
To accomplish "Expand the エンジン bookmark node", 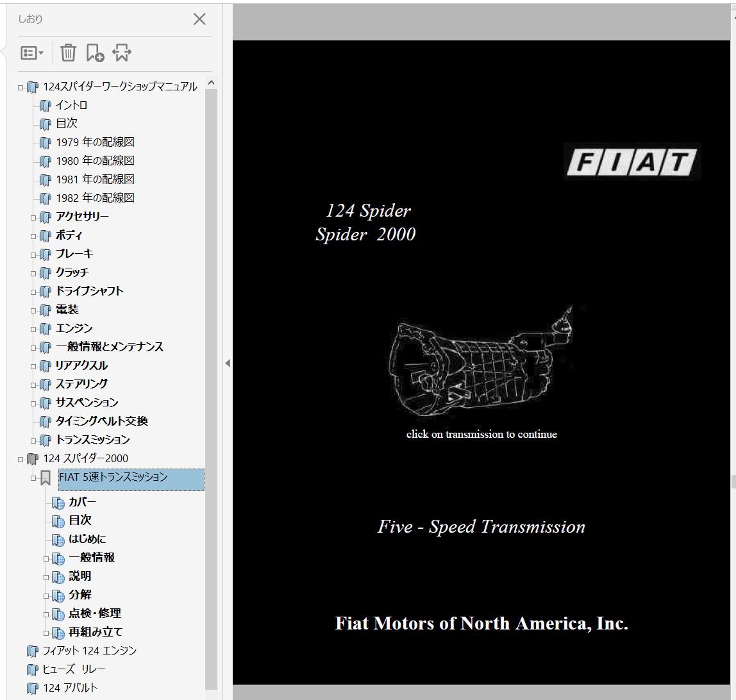I will point(33,329).
